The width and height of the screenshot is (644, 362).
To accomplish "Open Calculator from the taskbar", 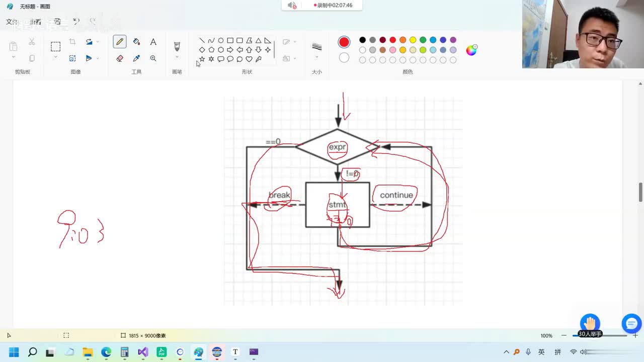I will tap(125, 352).
